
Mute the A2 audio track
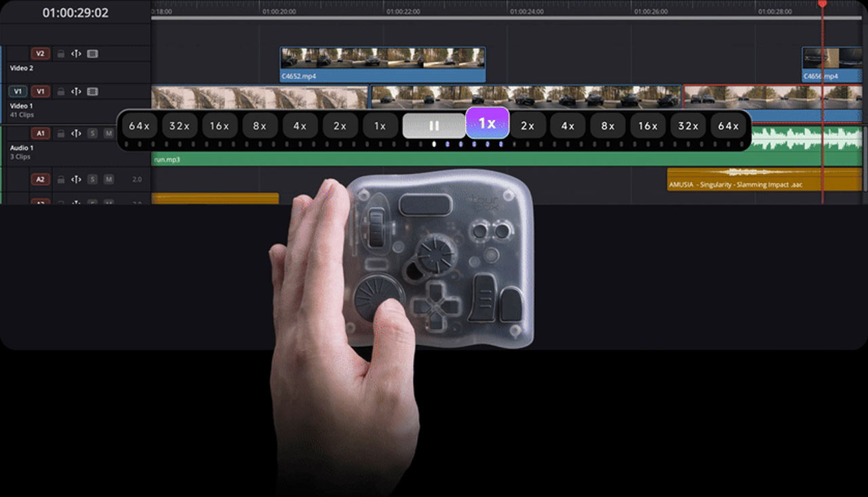pos(108,180)
